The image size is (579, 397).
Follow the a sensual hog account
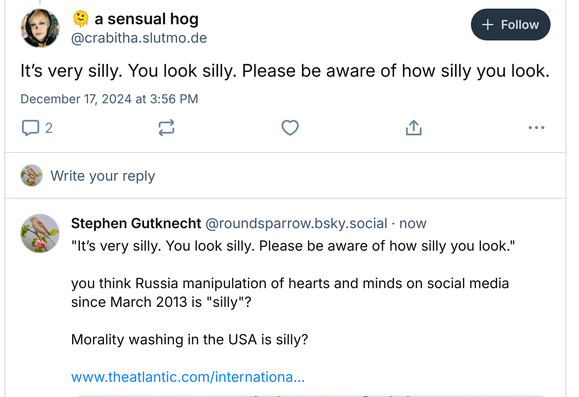(x=510, y=25)
